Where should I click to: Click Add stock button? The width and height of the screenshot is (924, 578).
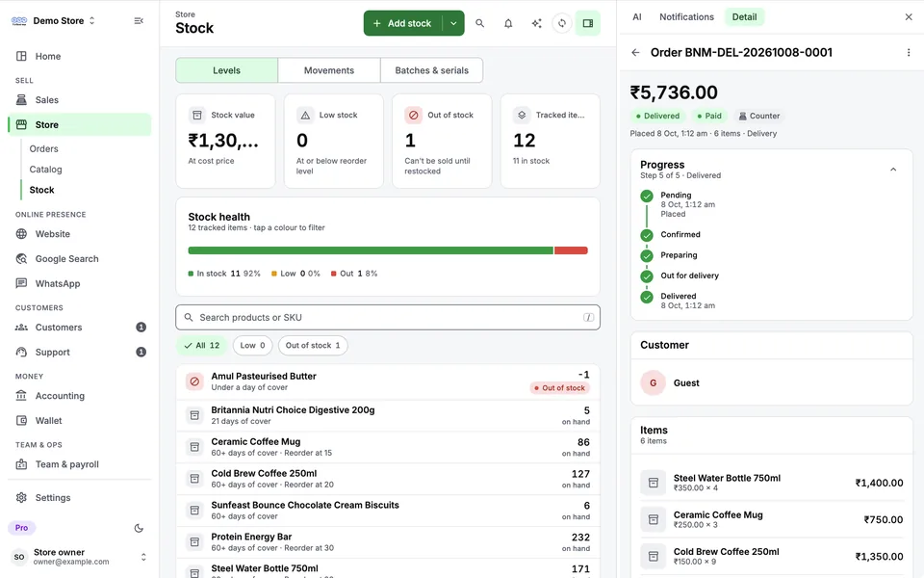tap(402, 23)
